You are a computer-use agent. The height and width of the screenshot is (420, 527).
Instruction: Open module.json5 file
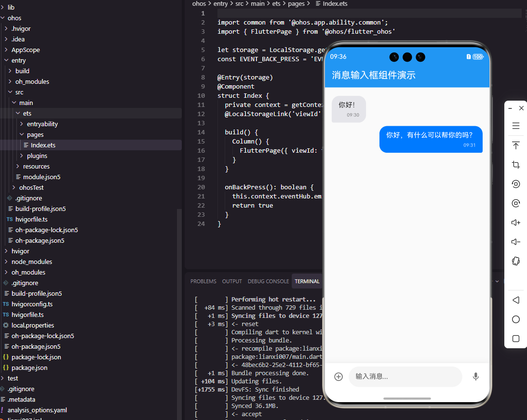click(x=41, y=177)
